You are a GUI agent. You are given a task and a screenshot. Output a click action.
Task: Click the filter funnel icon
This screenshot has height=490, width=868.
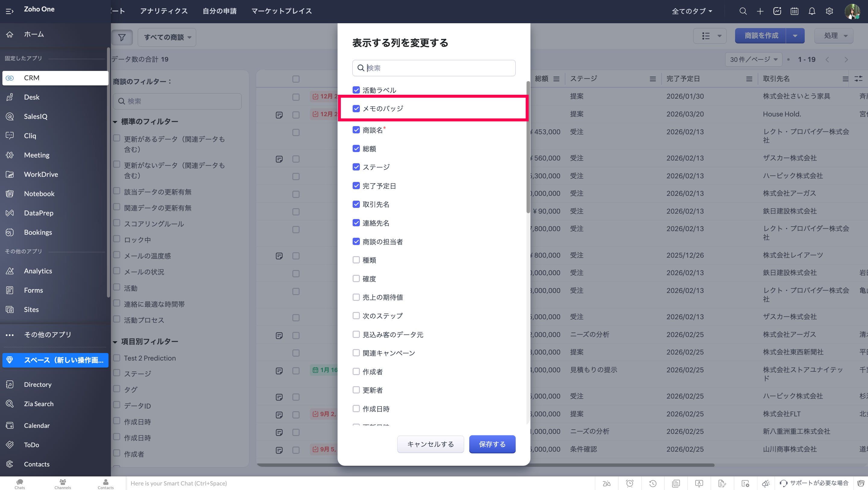click(x=122, y=37)
